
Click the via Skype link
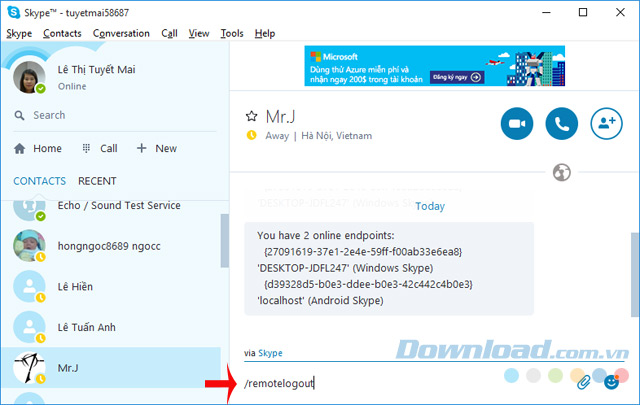point(270,353)
